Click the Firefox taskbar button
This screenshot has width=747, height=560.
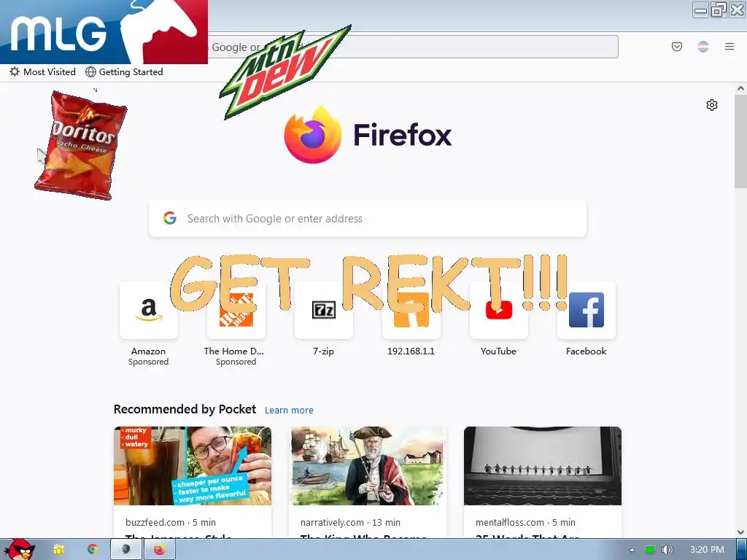point(160,550)
